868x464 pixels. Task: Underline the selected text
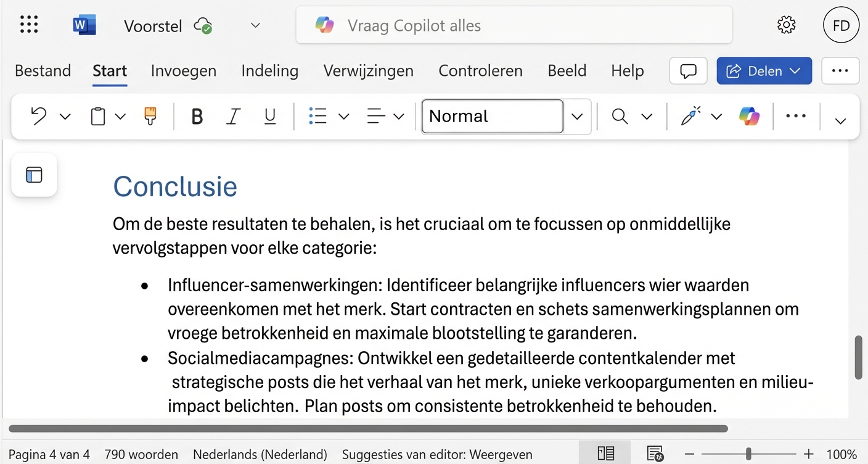pos(269,116)
